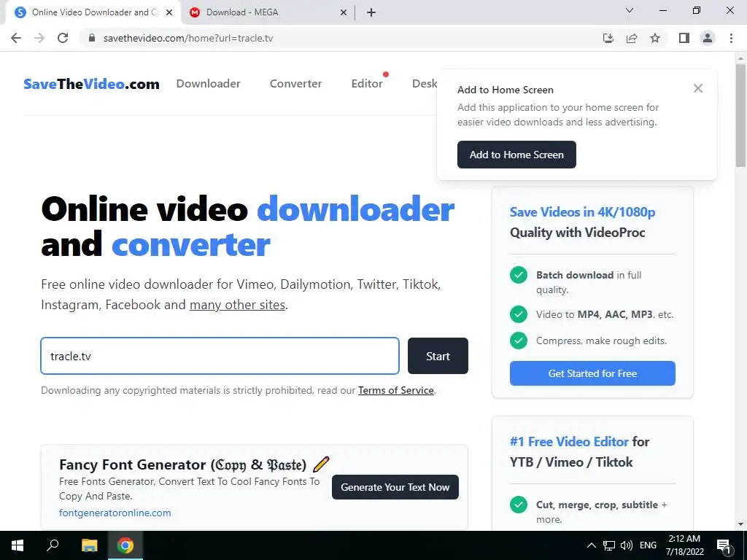747x560 pixels.
Task: Click Get Started for Free button
Action: coord(592,373)
